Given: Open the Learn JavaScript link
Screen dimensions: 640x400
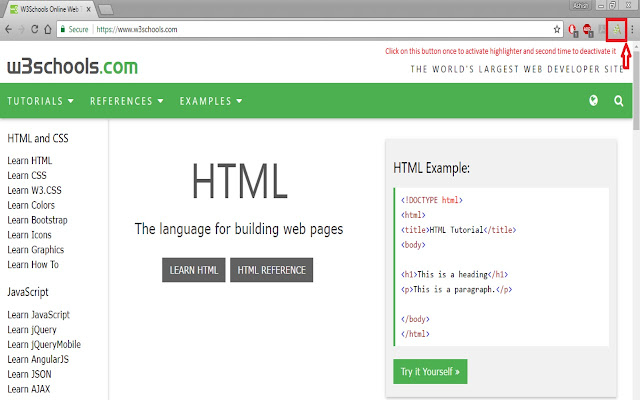Looking at the screenshot, I should [x=38, y=315].
